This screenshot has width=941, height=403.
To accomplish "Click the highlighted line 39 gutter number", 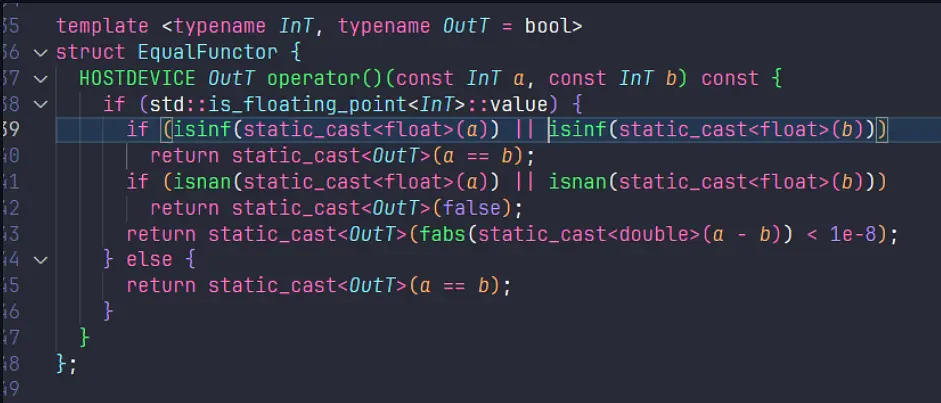I will 12,129.
